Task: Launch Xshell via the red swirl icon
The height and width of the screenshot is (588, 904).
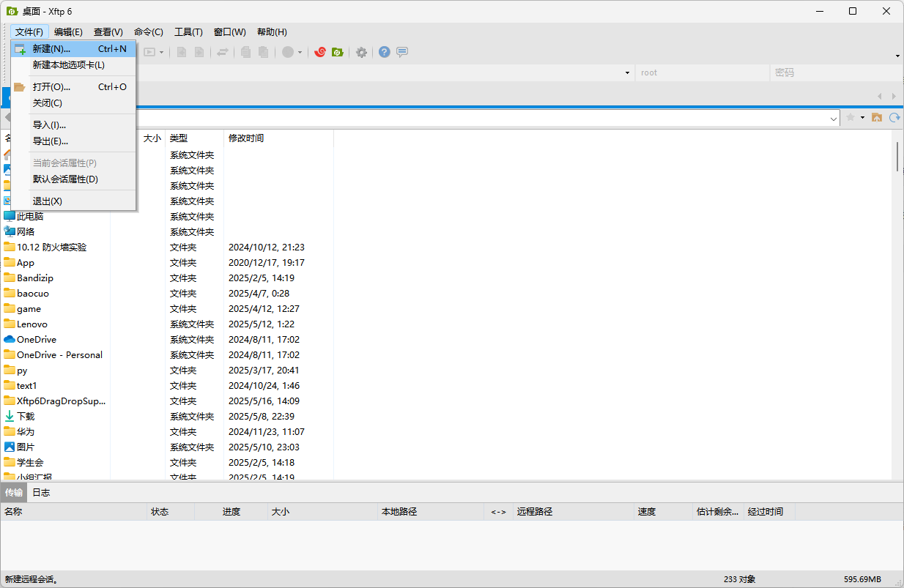Action: (319, 52)
